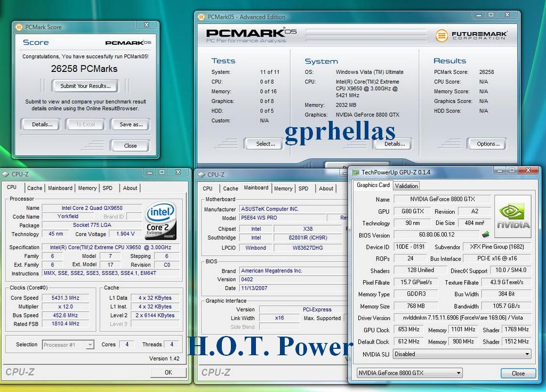
Task: Select CPU tab in left CPU-Z
Action: tap(12, 187)
